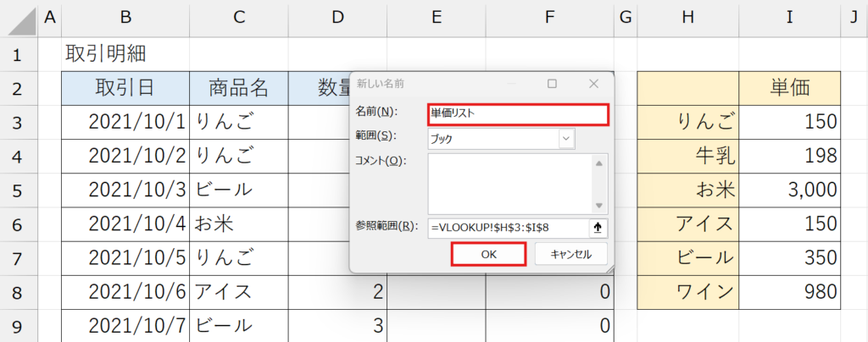Maximize the 新しい名前 dialog window
The image size is (868, 342).
click(x=552, y=84)
